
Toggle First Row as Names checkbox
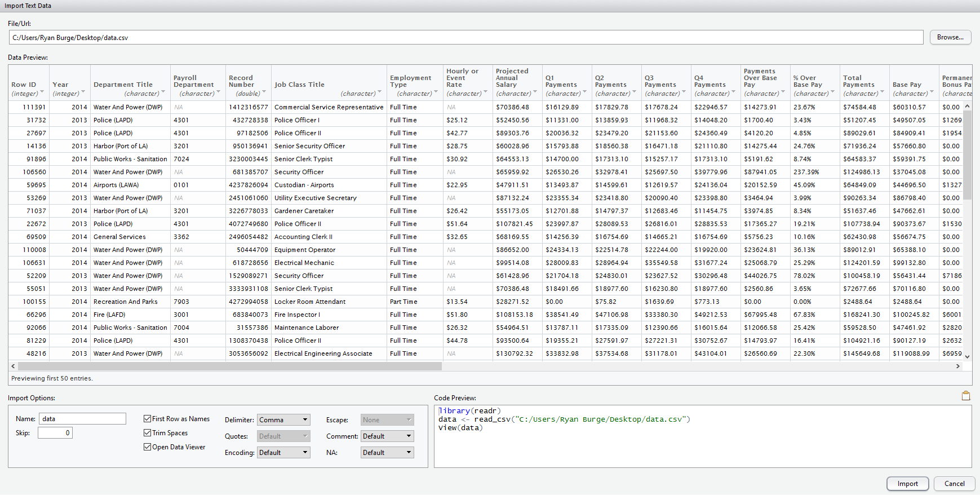[147, 419]
